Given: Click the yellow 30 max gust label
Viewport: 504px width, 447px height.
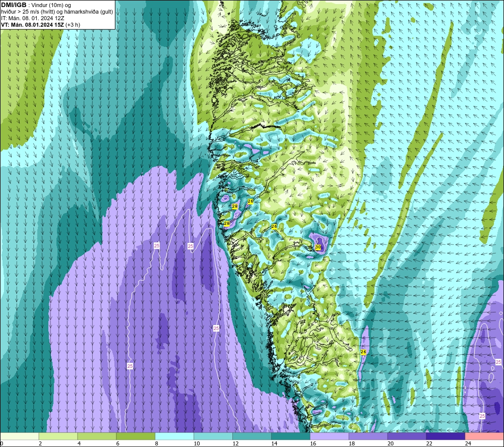Looking at the screenshot, I should [318, 247].
